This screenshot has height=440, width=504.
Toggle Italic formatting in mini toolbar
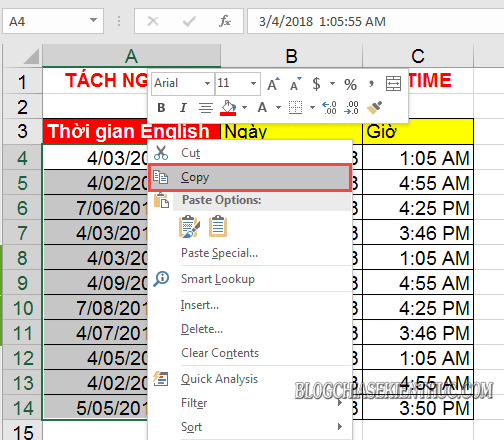tap(183, 108)
